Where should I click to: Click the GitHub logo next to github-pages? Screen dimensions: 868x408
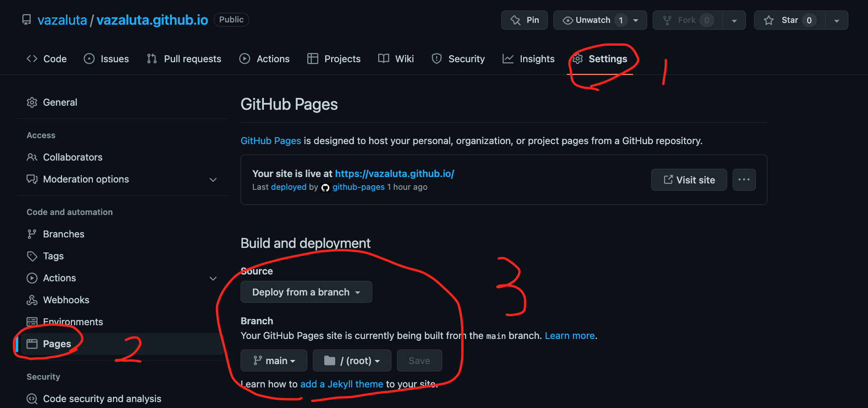click(x=325, y=188)
